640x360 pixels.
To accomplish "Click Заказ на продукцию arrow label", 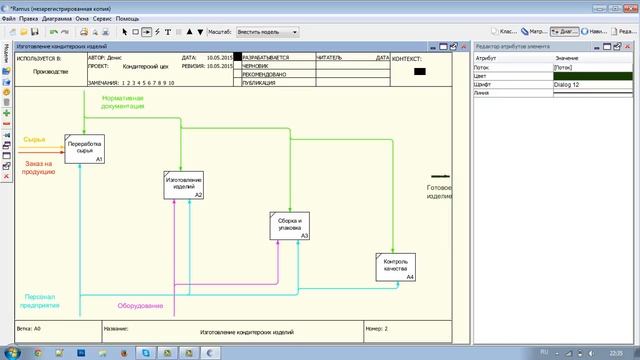I will coord(38,168).
